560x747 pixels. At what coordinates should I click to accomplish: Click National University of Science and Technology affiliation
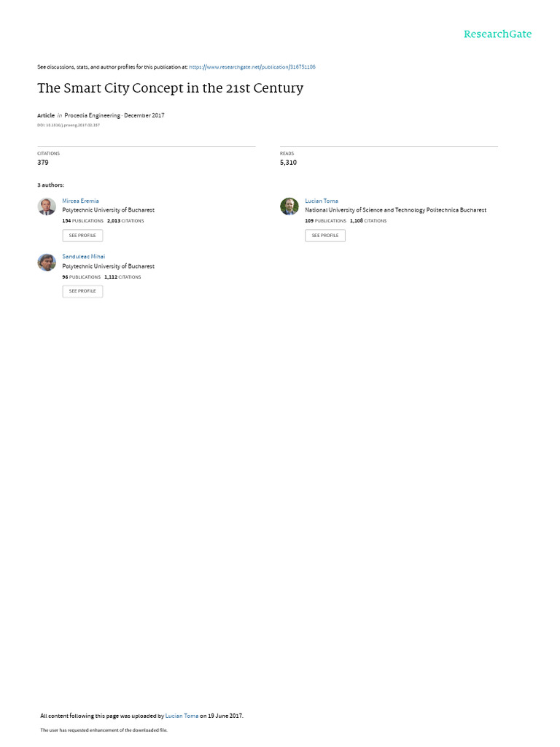click(396, 210)
